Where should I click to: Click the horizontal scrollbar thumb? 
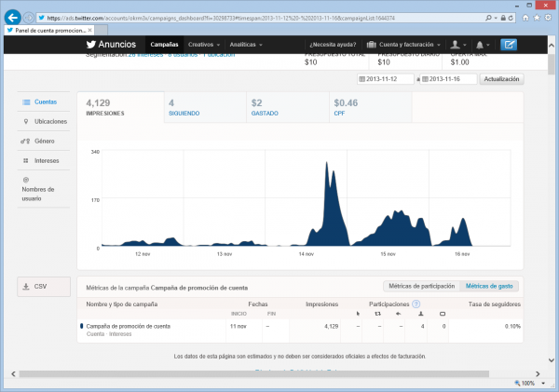pyautogui.click(x=253, y=373)
